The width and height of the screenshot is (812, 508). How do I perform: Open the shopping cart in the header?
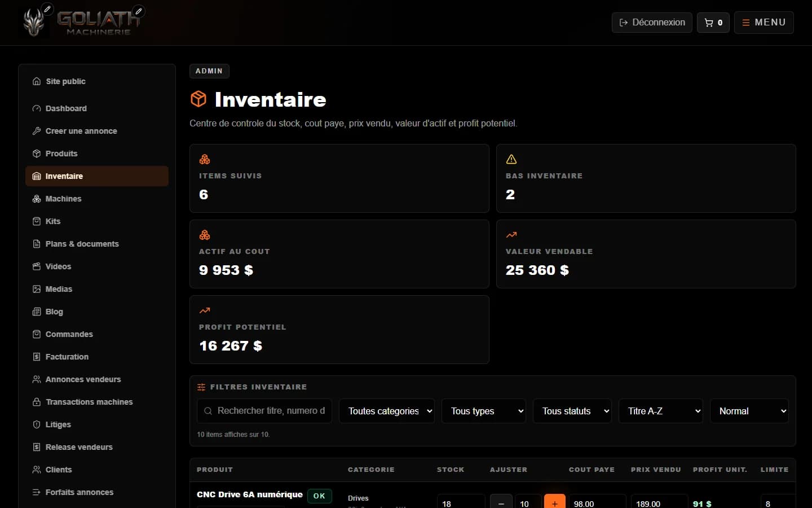(713, 23)
